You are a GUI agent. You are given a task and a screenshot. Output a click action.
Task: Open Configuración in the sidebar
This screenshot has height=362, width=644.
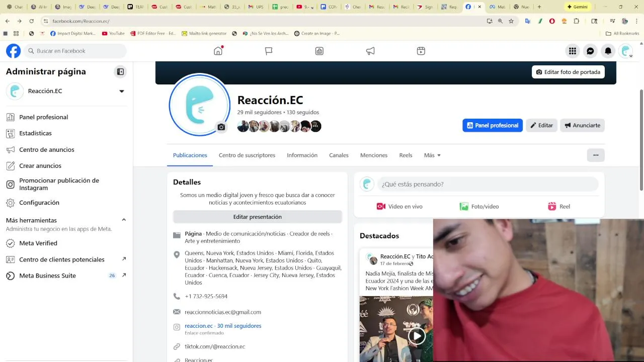(39, 203)
